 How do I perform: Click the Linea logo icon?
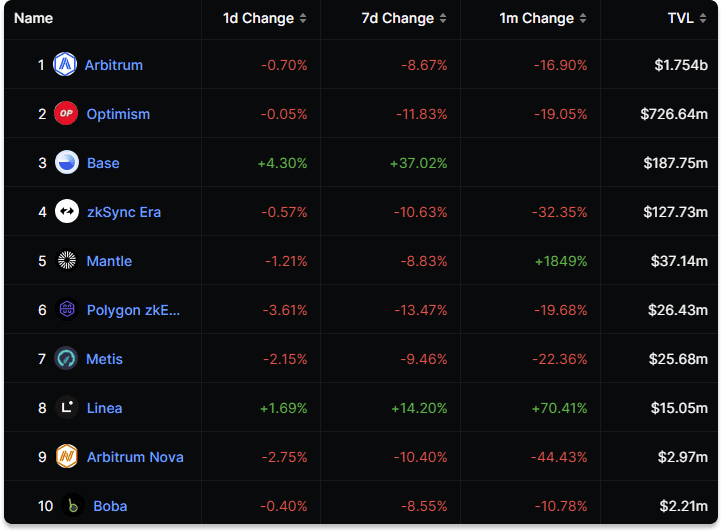click(66, 408)
